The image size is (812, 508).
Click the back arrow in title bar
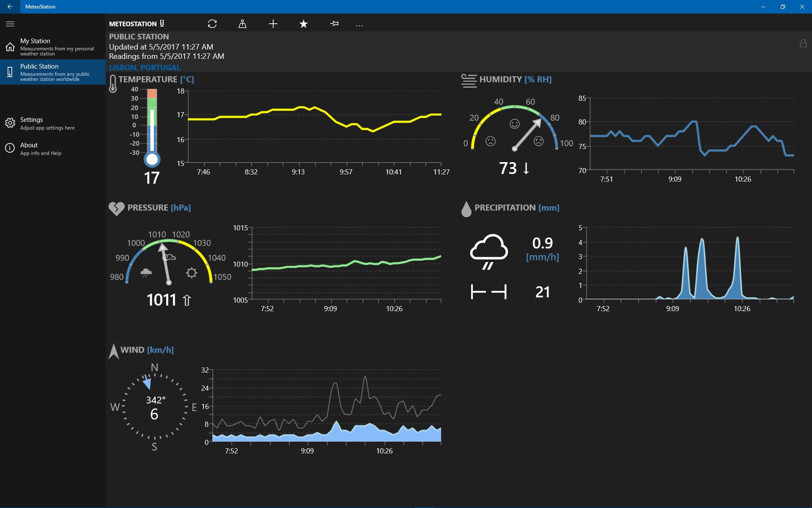click(9, 7)
